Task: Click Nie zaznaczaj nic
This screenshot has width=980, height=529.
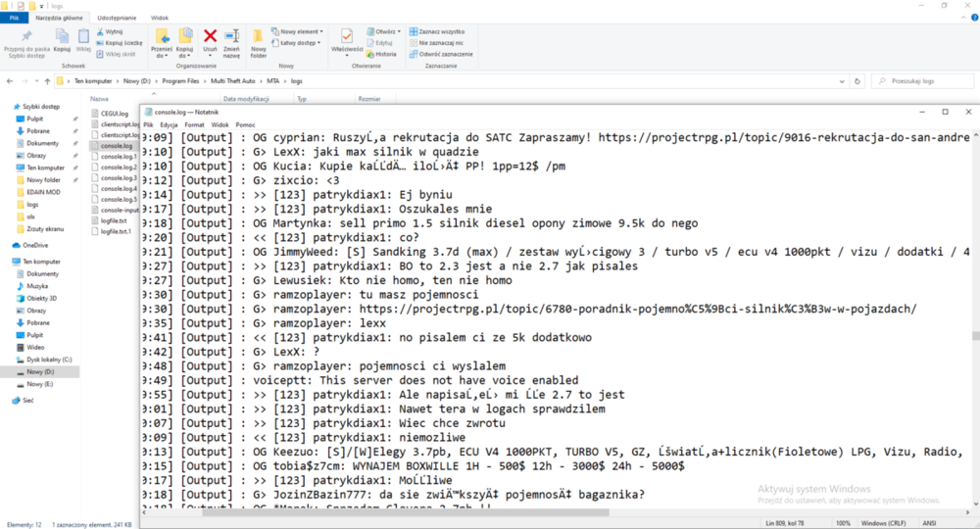Action: coord(436,42)
